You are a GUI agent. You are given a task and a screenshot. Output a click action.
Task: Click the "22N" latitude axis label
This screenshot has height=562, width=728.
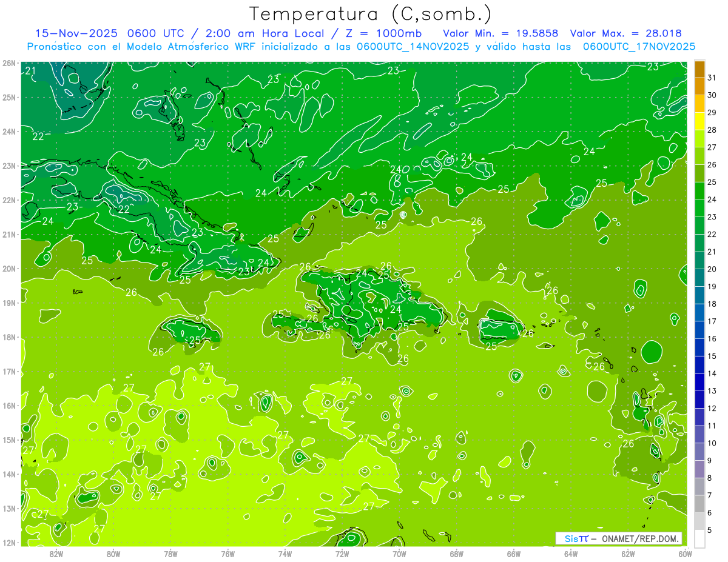pyautogui.click(x=9, y=200)
